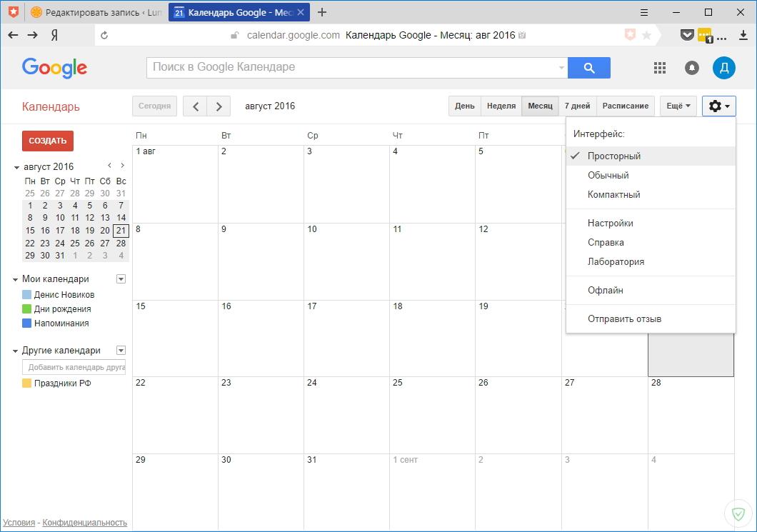Switch to Редактировать запись browser tab
The width and height of the screenshot is (757, 532).
click(96, 13)
